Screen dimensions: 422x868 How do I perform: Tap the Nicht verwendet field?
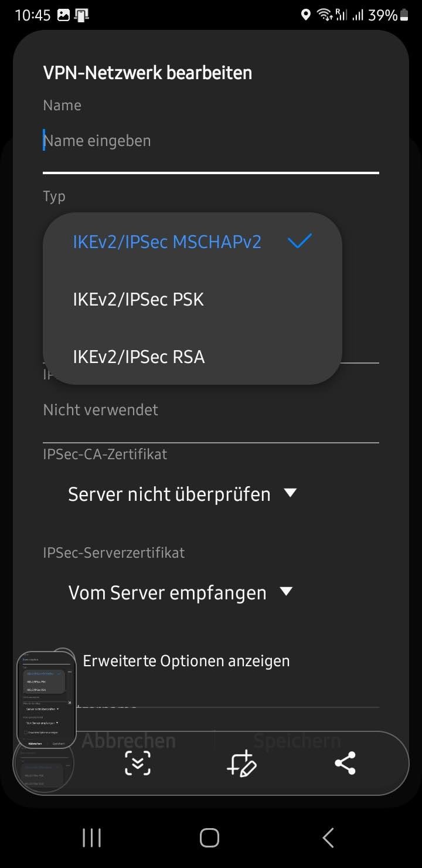click(x=210, y=409)
